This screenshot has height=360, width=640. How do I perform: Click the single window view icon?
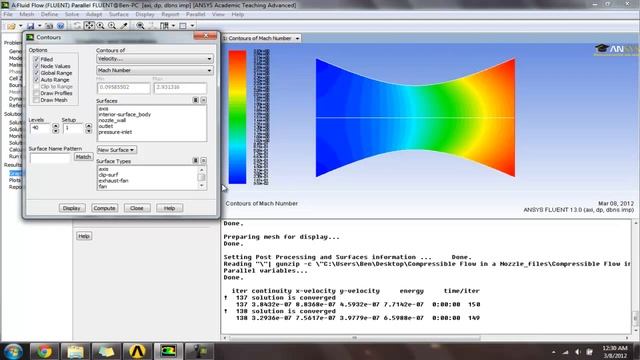(183, 26)
